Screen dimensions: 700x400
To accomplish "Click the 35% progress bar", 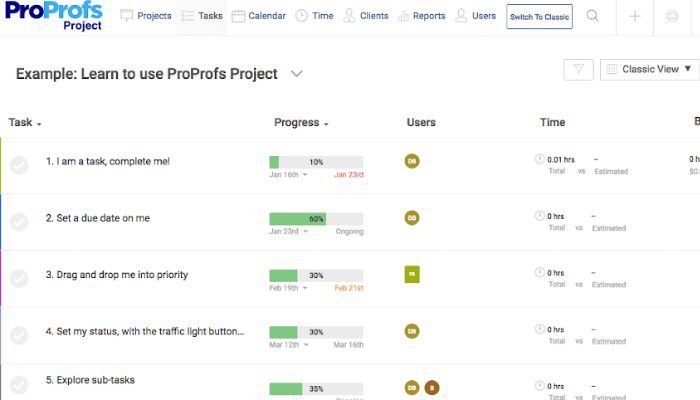I will tap(316, 389).
